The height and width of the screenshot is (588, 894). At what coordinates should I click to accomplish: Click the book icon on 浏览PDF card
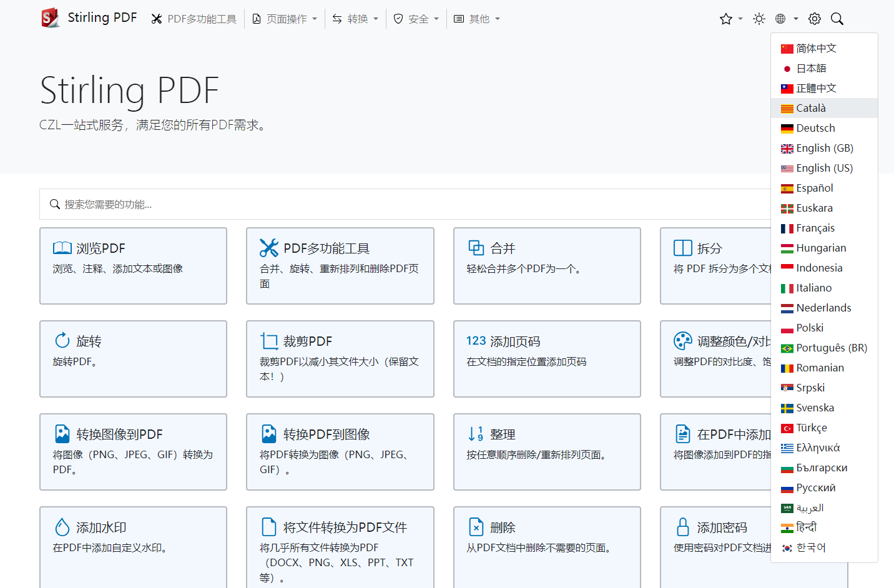pyautogui.click(x=62, y=248)
